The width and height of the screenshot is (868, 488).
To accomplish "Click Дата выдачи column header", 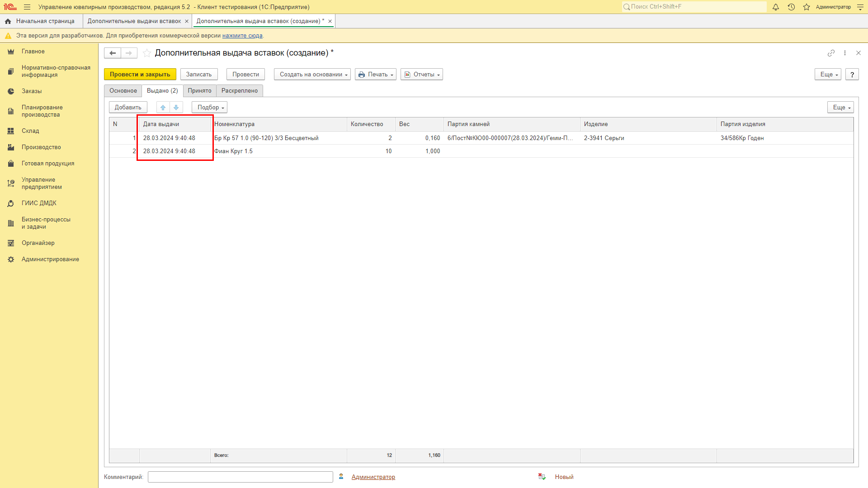I will click(x=175, y=124).
